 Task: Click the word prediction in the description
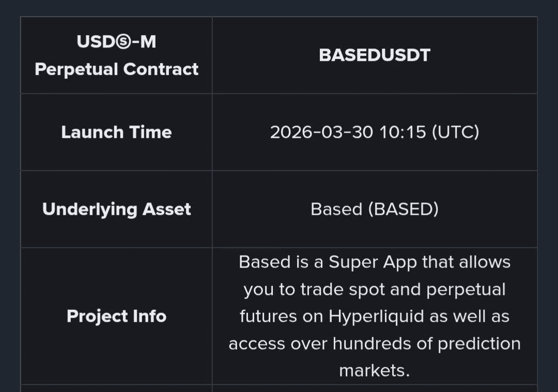tap(479, 343)
